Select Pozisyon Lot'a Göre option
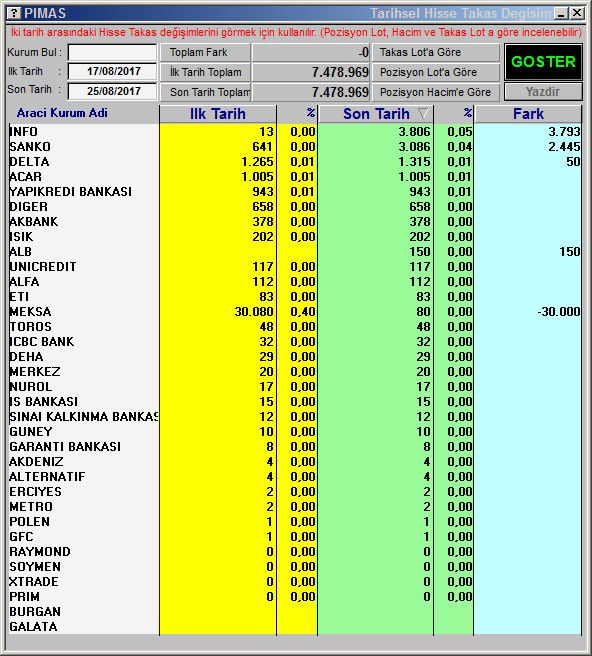592x656 pixels. coord(436,72)
